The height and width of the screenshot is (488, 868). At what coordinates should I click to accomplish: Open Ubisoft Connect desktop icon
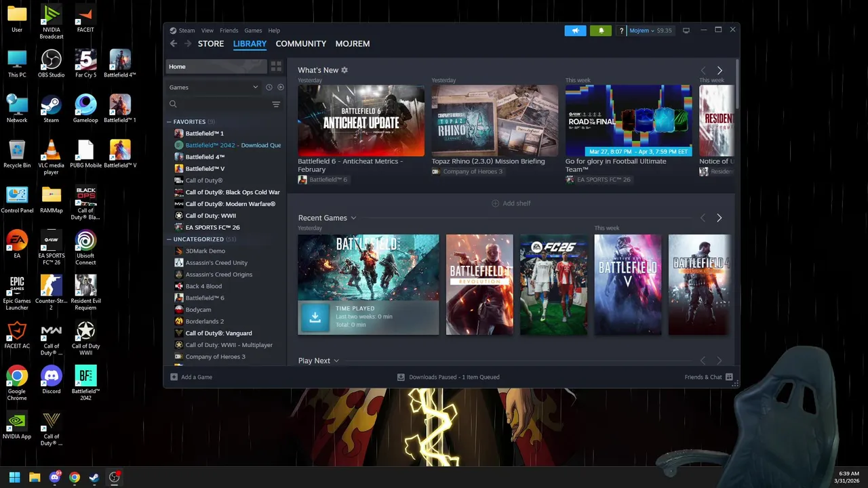coord(85,247)
